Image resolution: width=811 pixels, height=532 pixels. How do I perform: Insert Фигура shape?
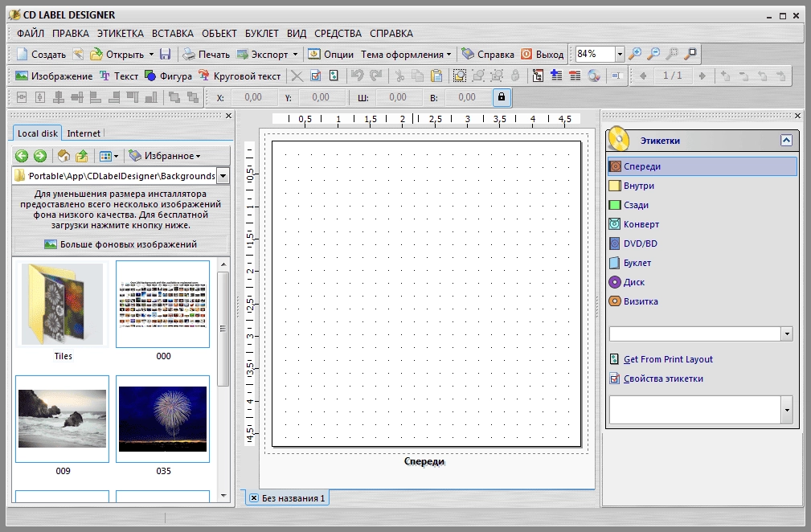click(x=168, y=76)
